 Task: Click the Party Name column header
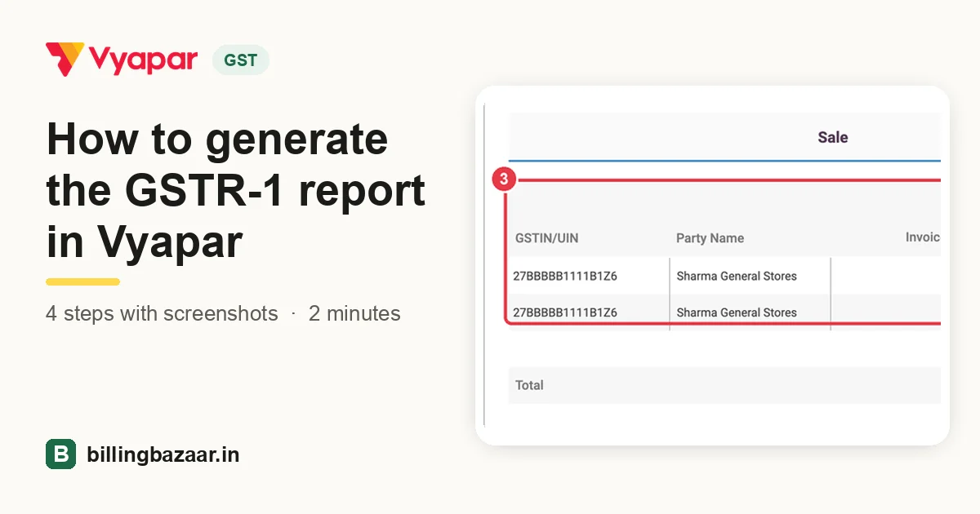[x=710, y=238]
